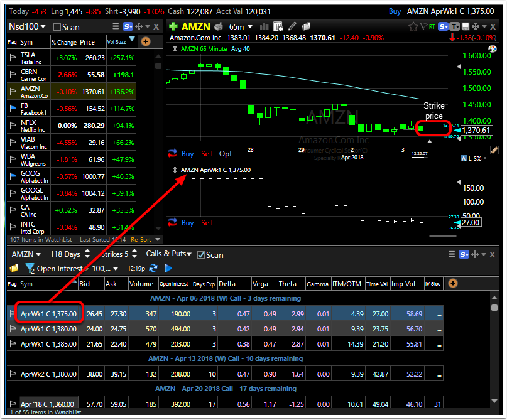Click the star favorite icon on chart
The height and width of the screenshot is (420, 507).
coord(413,27)
